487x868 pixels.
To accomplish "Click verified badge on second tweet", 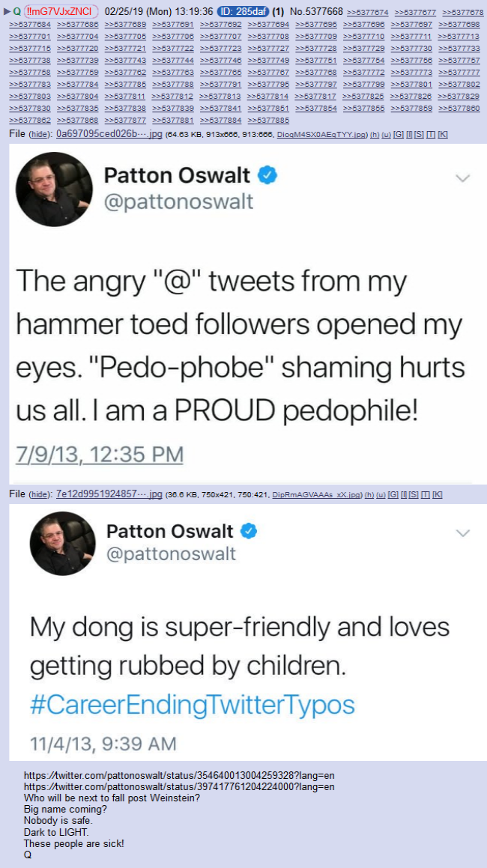I will [248, 532].
